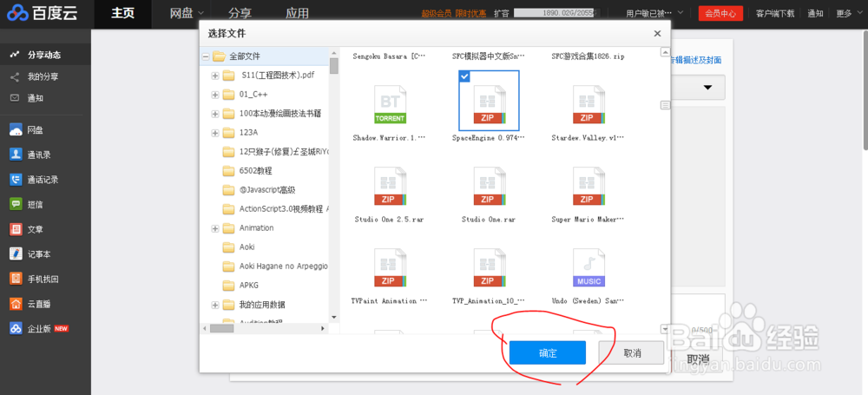868x395 pixels.
Task: Click the file list scroll-down arrow
Action: click(x=666, y=329)
